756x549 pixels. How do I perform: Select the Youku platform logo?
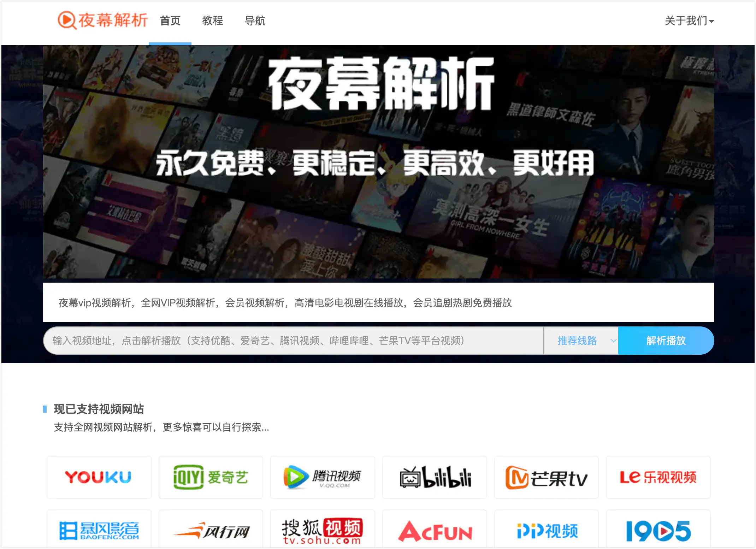pos(99,477)
